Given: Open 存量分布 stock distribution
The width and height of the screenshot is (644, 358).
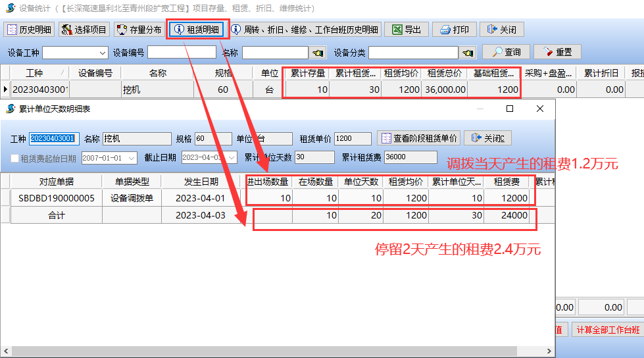Looking at the screenshot, I should (x=139, y=30).
